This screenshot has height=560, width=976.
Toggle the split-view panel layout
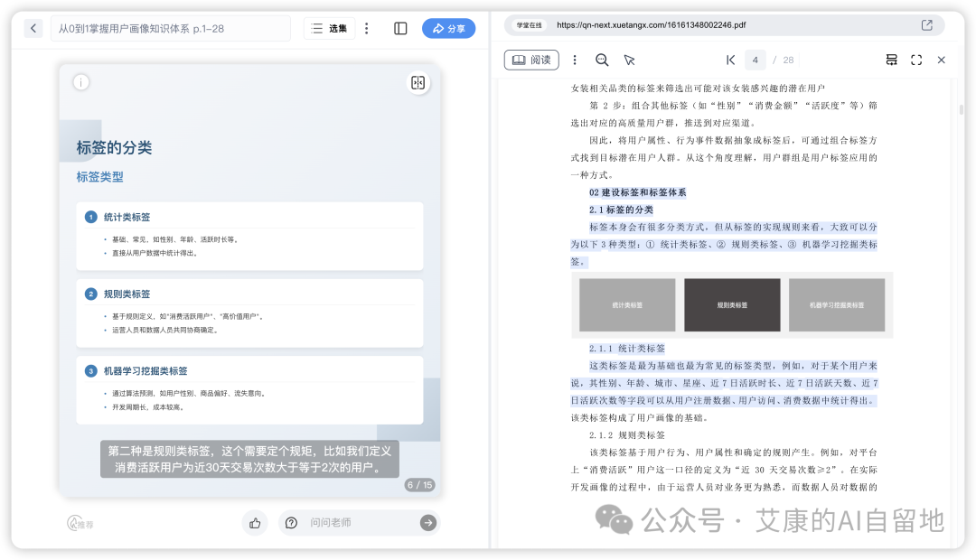399,28
